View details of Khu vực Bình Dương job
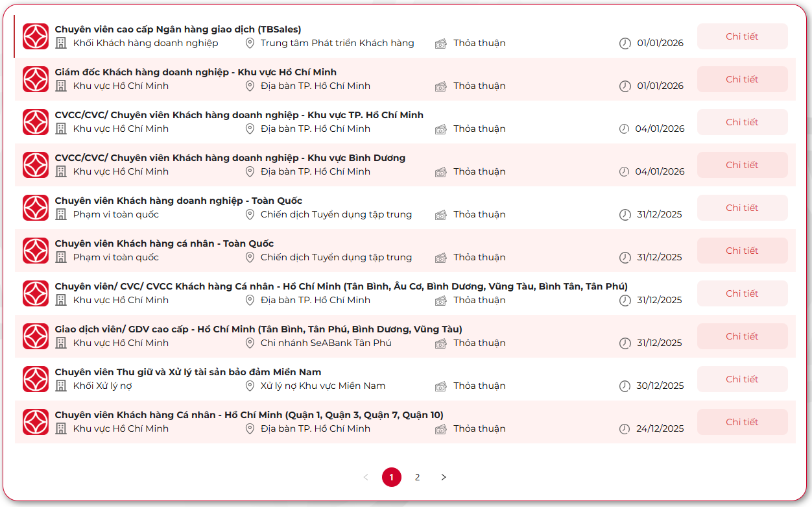812x507 pixels. click(x=742, y=165)
